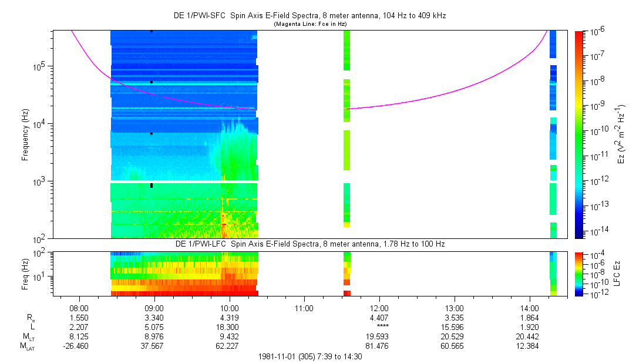
Task: Click the 11:00 time tick label
Action: tap(304, 308)
